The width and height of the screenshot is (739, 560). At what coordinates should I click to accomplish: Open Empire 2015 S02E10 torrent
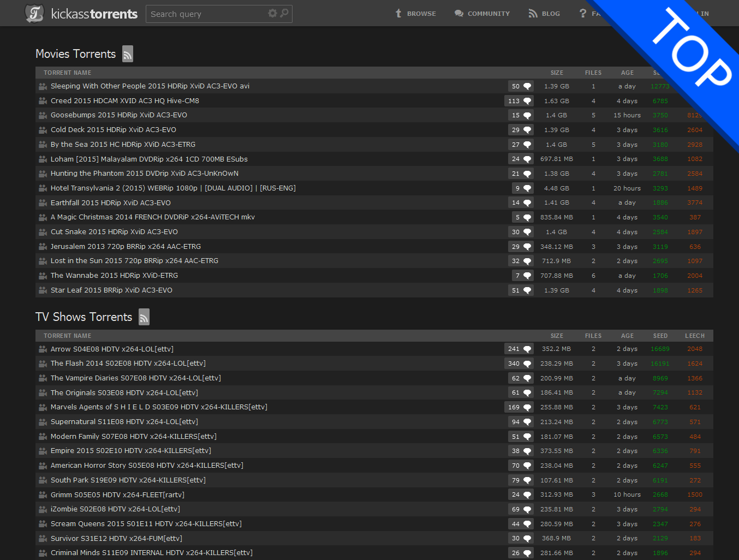[x=131, y=451]
